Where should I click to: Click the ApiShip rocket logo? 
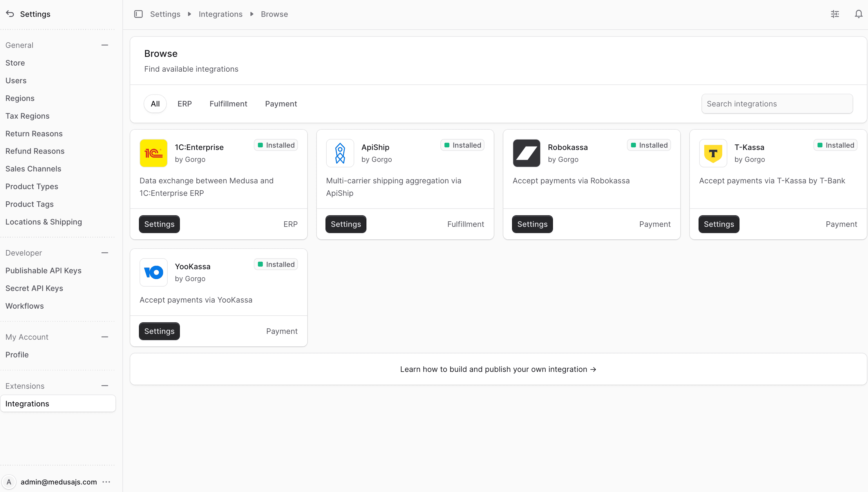pyautogui.click(x=340, y=153)
